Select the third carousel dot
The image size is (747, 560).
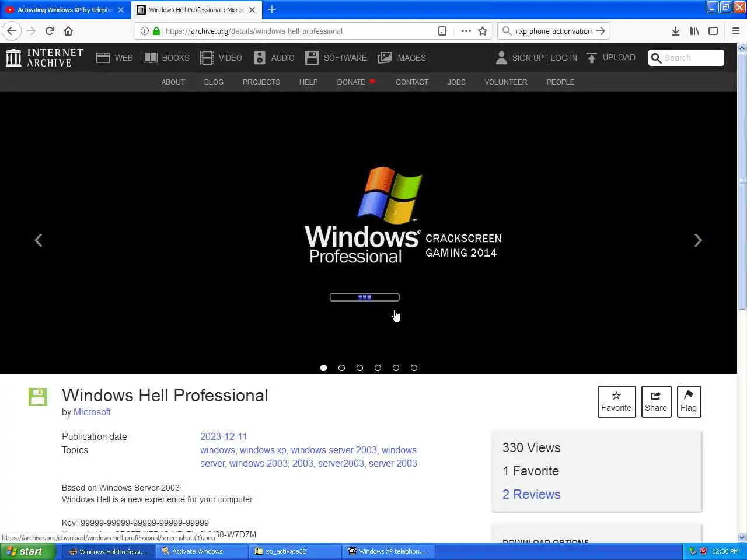pos(360,367)
